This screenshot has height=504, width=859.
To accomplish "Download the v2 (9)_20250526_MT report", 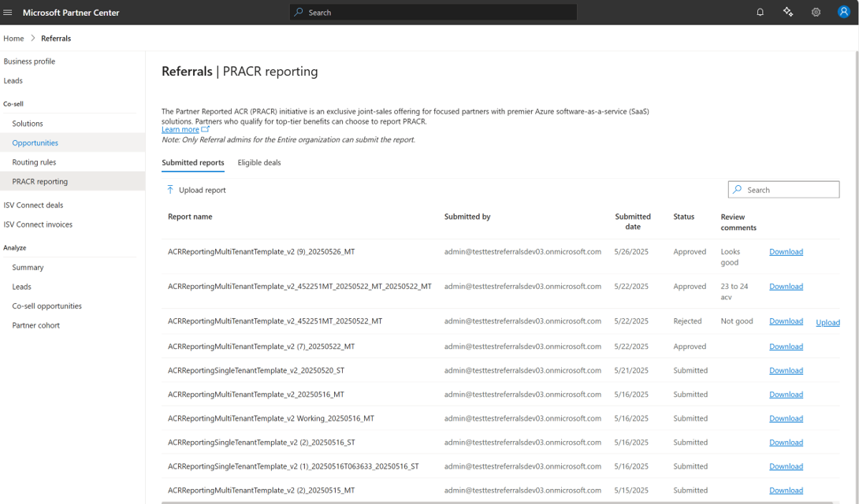I will (786, 252).
